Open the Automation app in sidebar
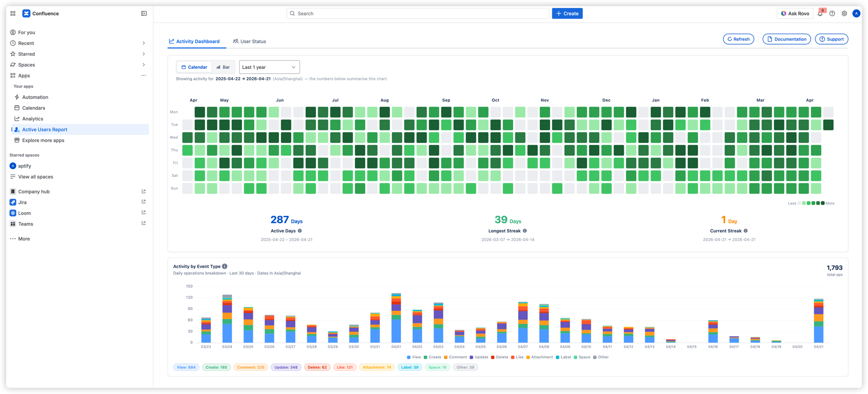 coord(35,97)
